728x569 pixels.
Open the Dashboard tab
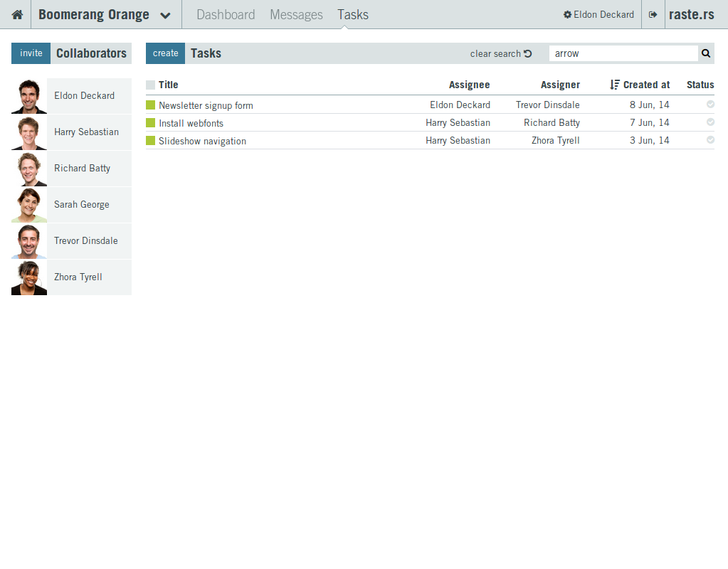(226, 15)
